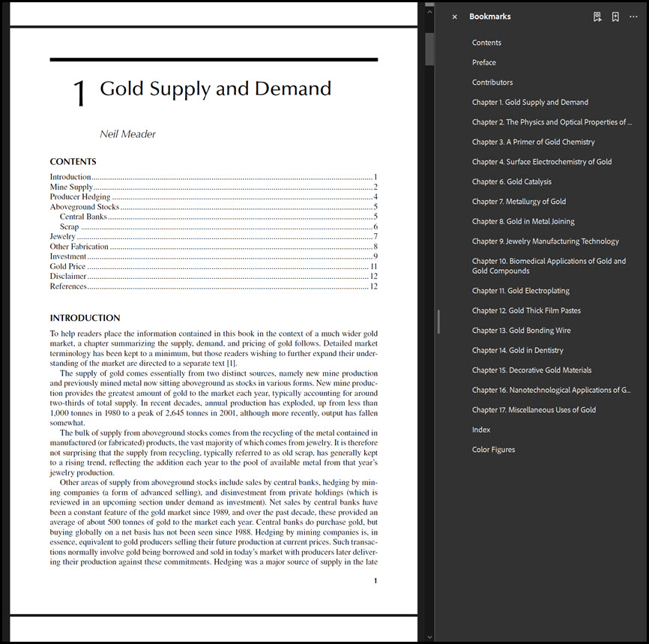649x644 pixels.
Task: Click scroll up arrow on document scrollbar
Action: (x=429, y=12)
